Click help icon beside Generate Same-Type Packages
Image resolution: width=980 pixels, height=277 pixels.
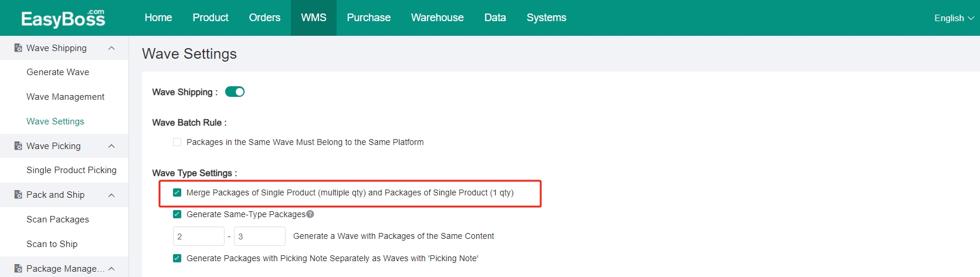click(310, 214)
